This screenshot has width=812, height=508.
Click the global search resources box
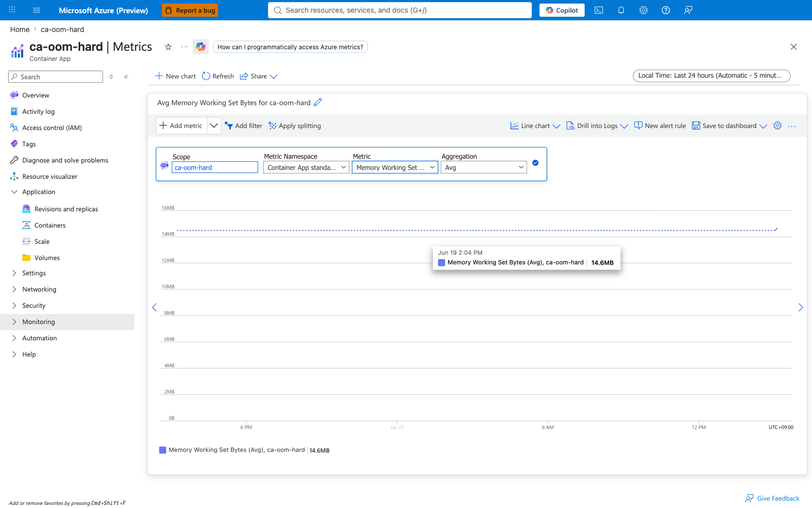click(400, 10)
